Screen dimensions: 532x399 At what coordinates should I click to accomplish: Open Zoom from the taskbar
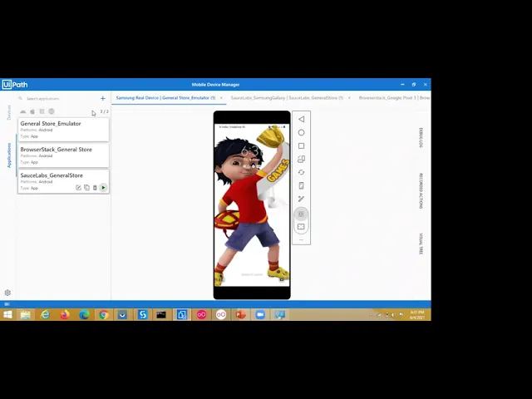260,314
